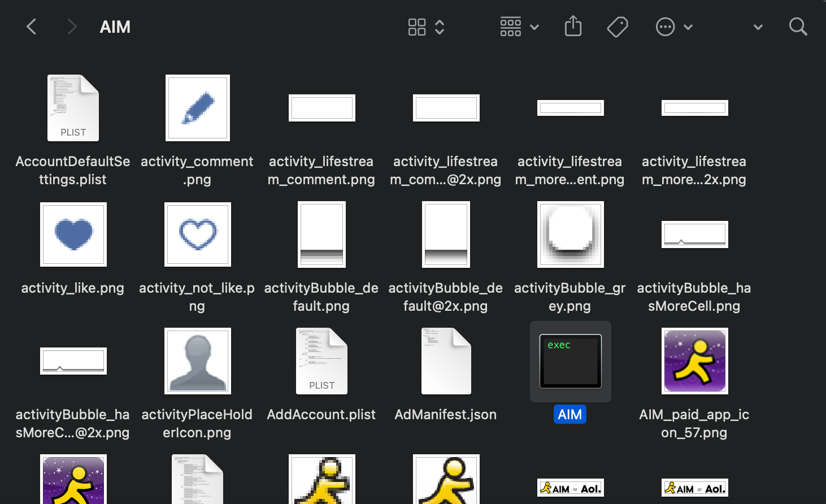
Task: Click the AddAccount.plist file name
Action: pos(321,415)
